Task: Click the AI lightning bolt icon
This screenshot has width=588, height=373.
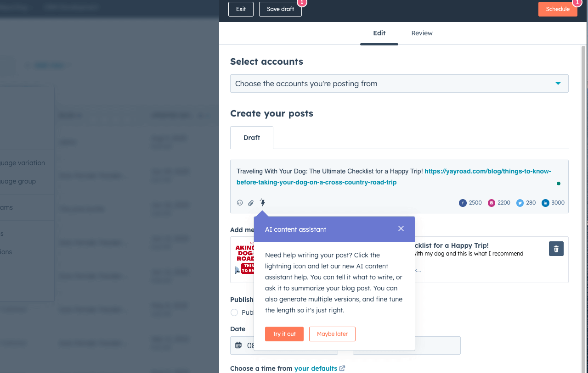Action: click(x=262, y=202)
